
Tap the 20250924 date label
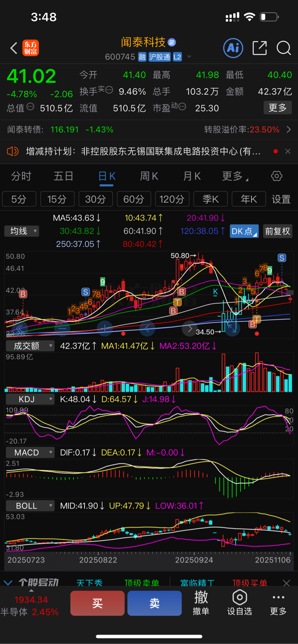(x=194, y=560)
